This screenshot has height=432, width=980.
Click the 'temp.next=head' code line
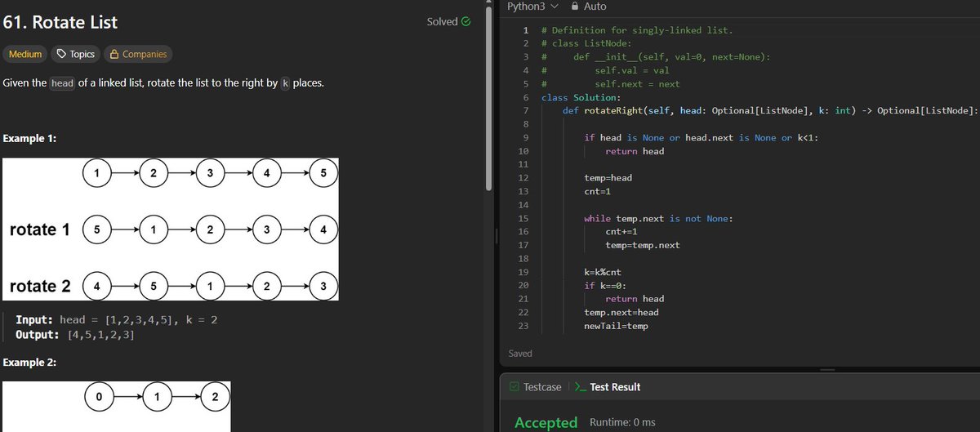(x=621, y=312)
